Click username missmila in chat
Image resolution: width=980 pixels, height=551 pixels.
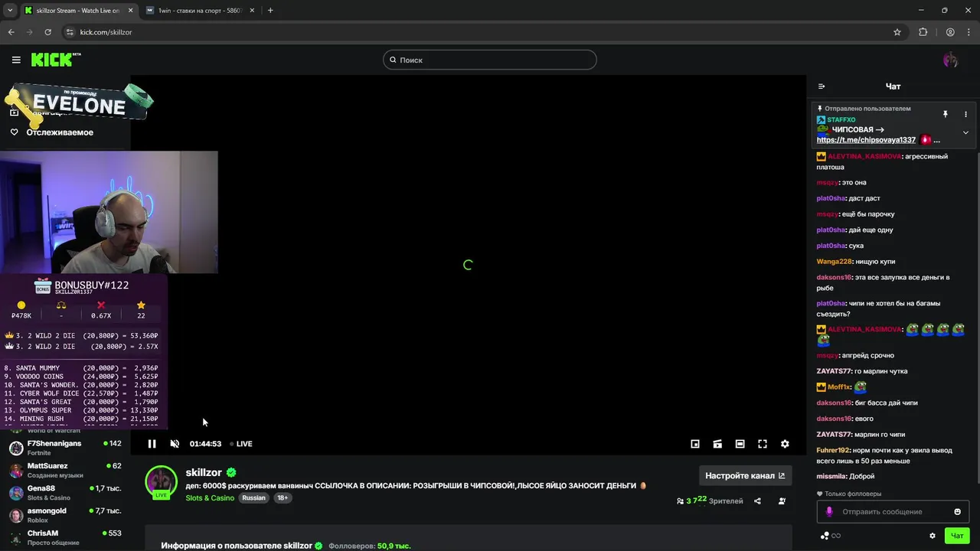click(831, 477)
